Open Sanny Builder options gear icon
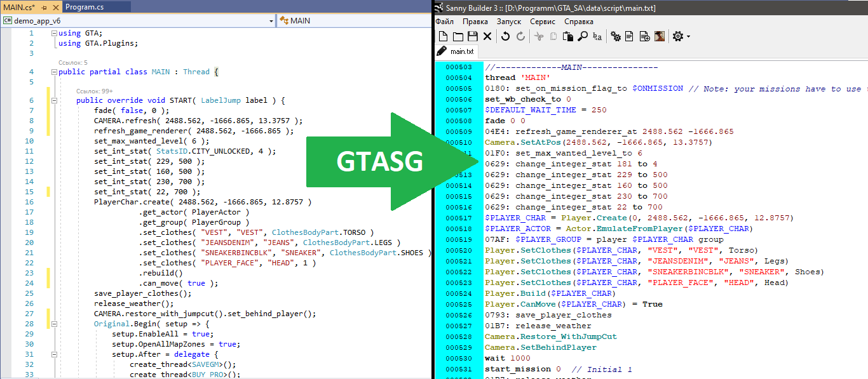868x379 pixels. (678, 36)
